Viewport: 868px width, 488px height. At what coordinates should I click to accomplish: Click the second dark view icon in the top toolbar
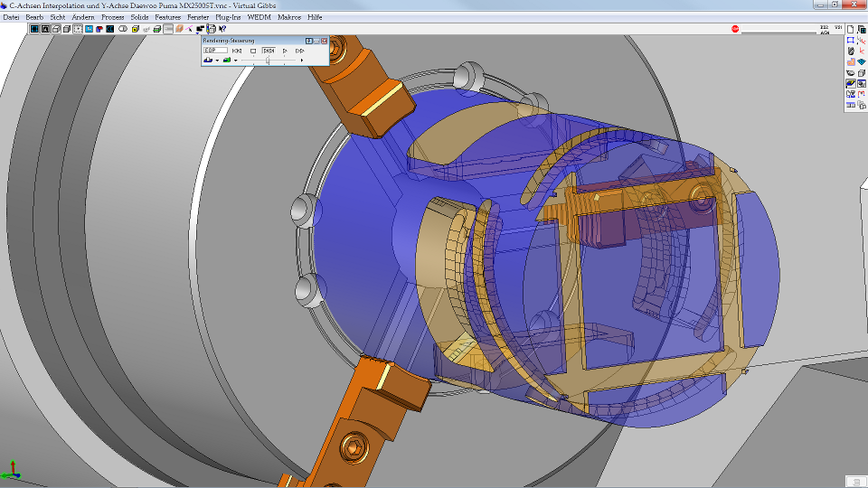(x=45, y=29)
